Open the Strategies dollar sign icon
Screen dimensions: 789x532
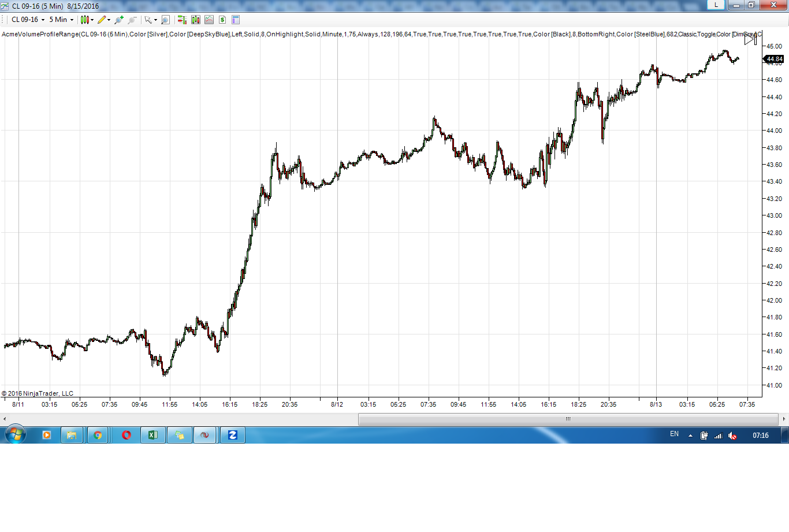222,20
